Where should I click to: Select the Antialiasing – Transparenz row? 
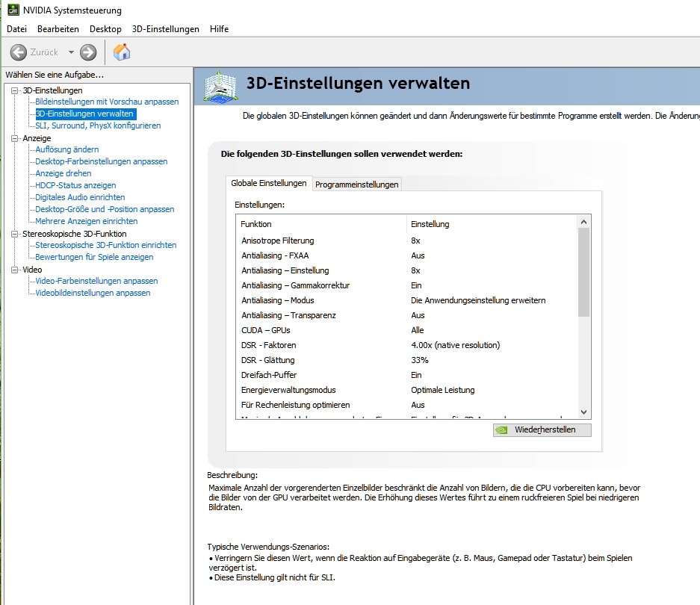tap(406, 316)
